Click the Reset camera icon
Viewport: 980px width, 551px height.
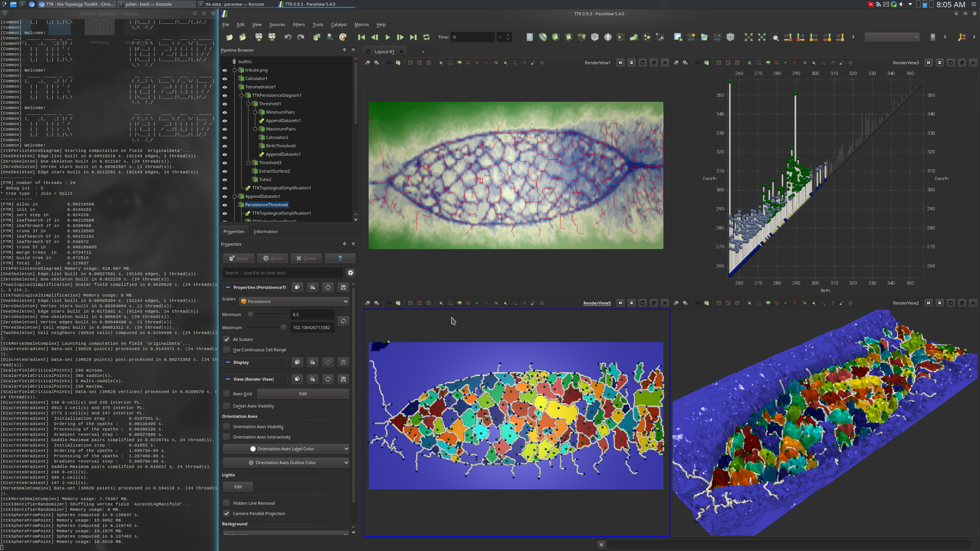(x=748, y=37)
